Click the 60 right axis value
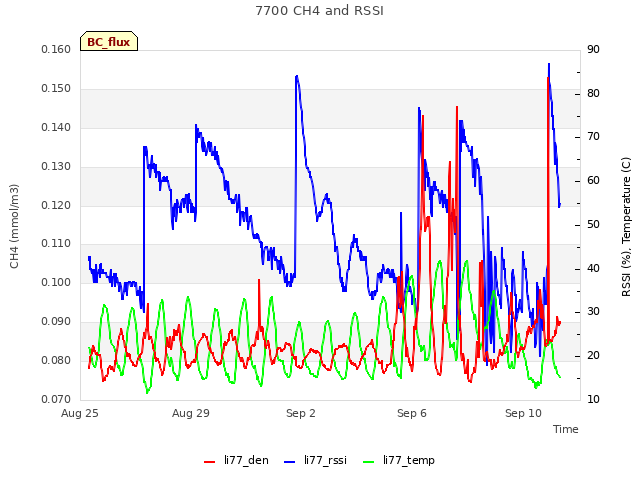This screenshot has width=640, height=480. click(593, 180)
